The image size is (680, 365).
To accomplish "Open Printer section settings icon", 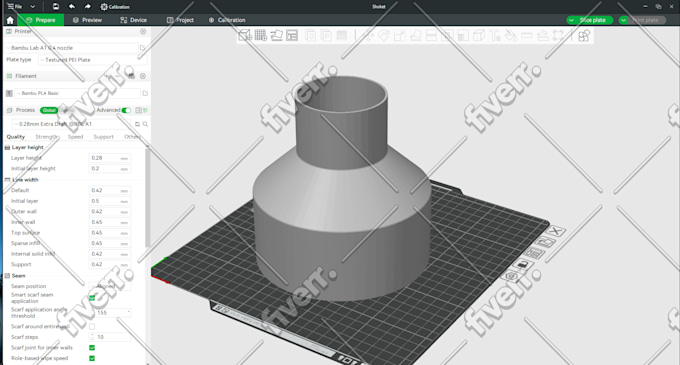I will (x=143, y=32).
